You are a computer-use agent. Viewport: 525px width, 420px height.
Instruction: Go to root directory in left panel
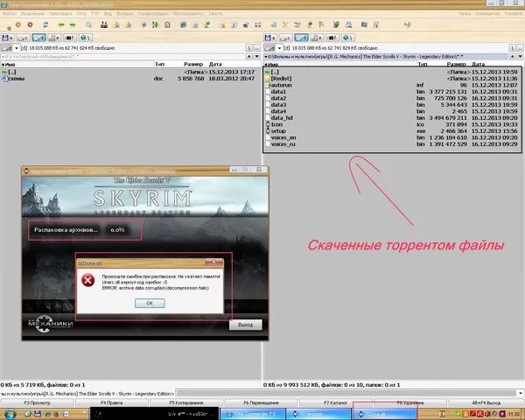coord(249,48)
